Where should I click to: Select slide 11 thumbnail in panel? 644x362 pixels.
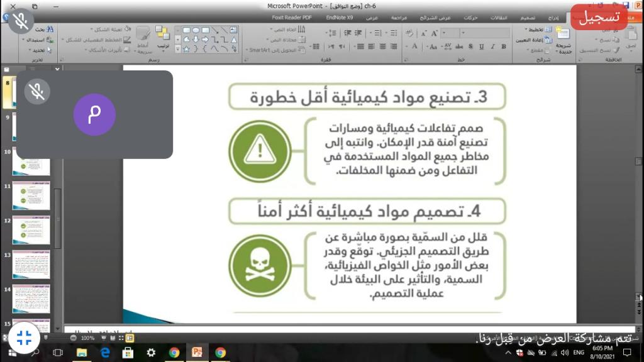click(31, 195)
